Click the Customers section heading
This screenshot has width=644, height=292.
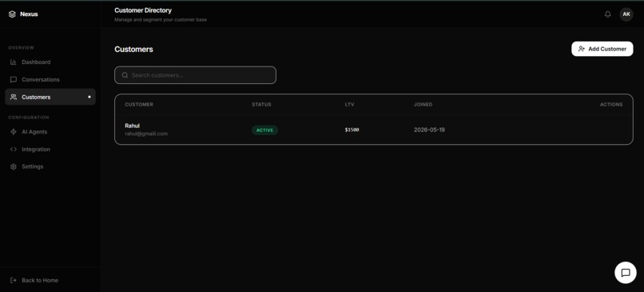pos(133,50)
